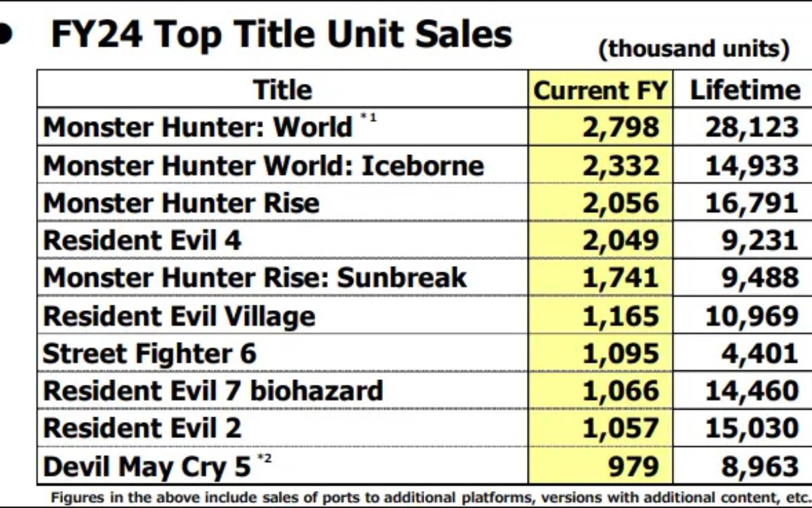Click the footnote text below the table
Screen dimensions: 812x508
click(x=430, y=496)
